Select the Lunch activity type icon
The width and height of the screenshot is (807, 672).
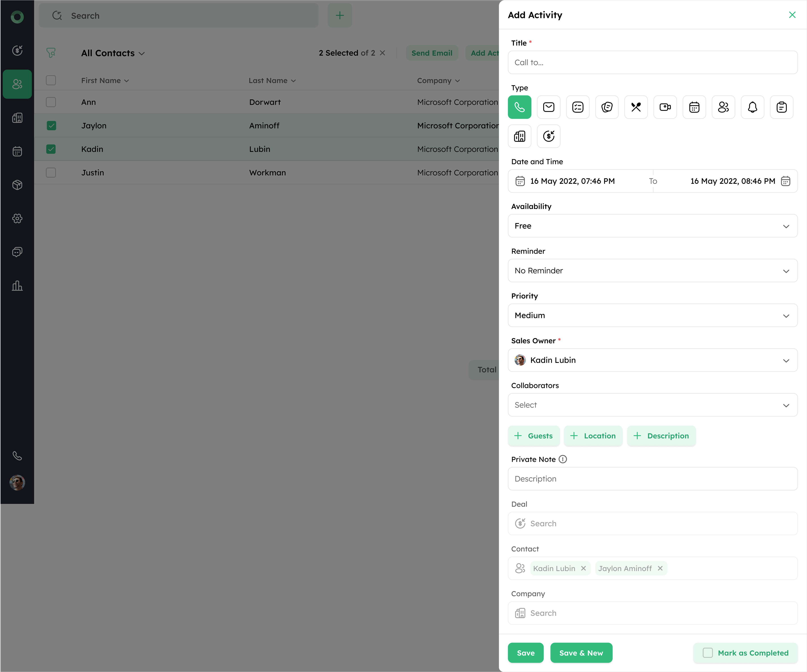(x=636, y=107)
